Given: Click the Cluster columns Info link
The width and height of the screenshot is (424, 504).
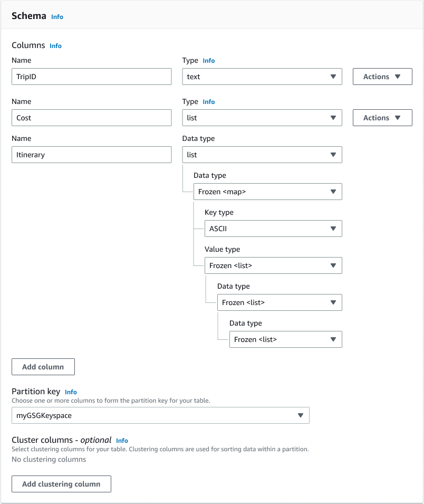Looking at the screenshot, I should tap(121, 440).
